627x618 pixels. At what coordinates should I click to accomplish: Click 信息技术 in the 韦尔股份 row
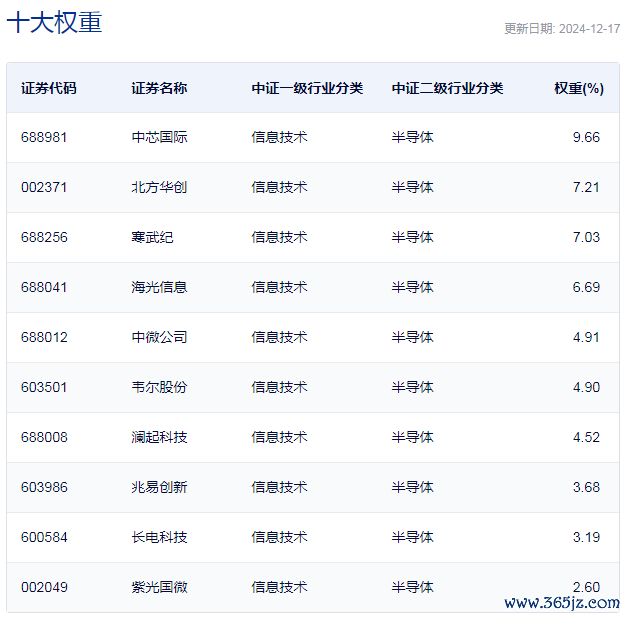coord(279,387)
